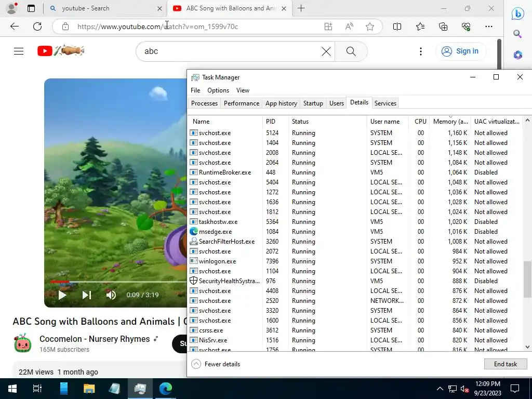Open File Explorer from taskbar
Screen dimensions: 532x399
coord(89,389)
